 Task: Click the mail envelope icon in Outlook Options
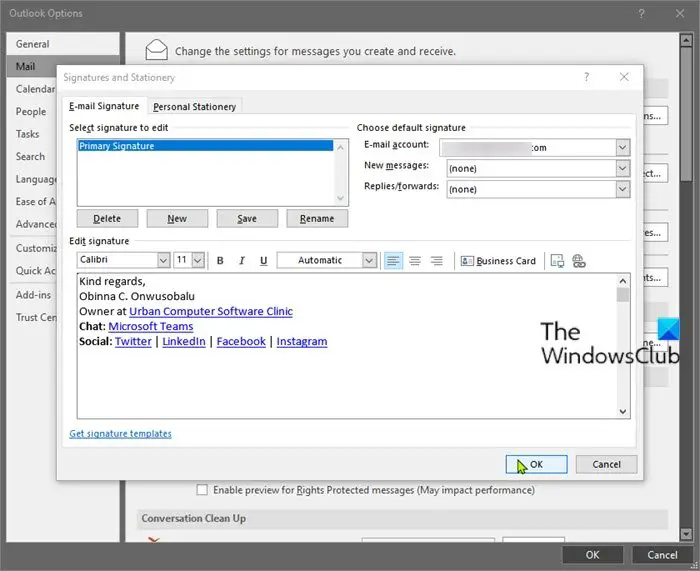(157, 50)
